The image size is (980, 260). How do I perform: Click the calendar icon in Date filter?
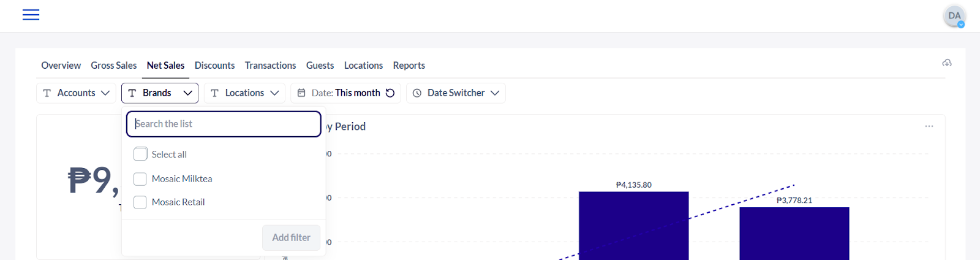[301, 93]
